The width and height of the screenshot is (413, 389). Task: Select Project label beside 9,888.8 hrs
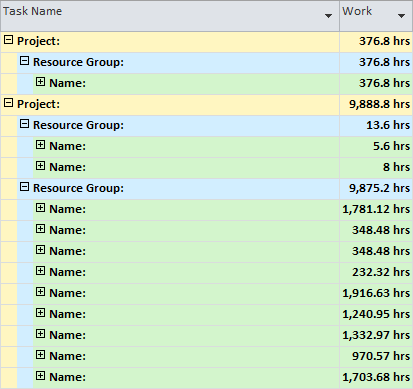pos(38,104)
